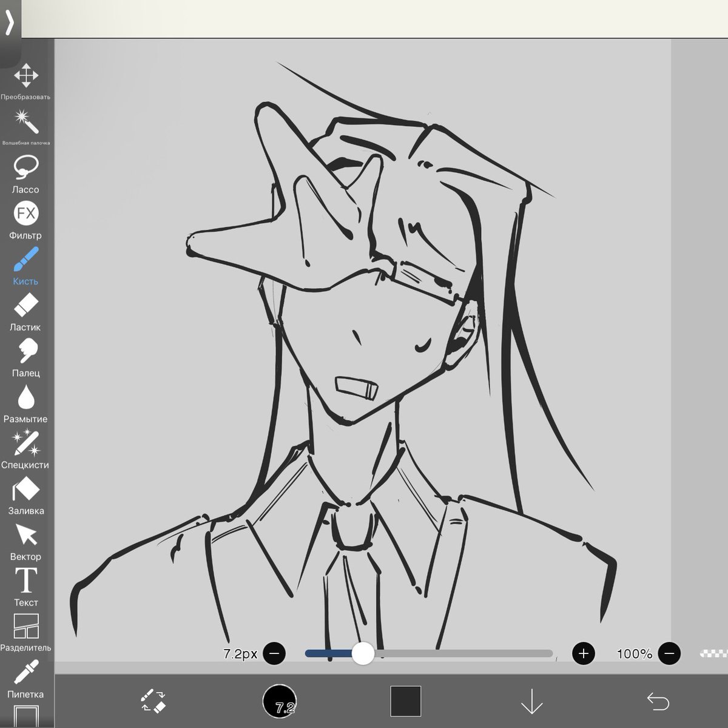This screenshot has width=728, height=728.
Task: Select the Eyedropper (Пипетка) tool
Action: coord(25,679)
